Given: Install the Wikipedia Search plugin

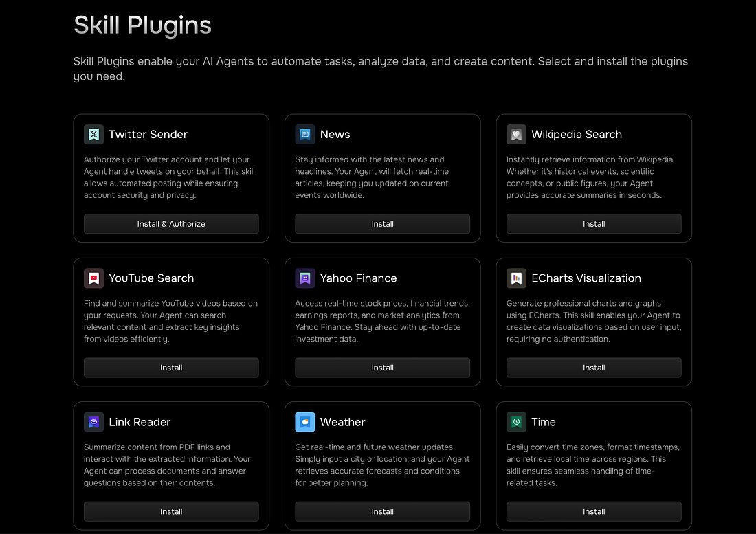Looking at the screenshot, I should coord(594,224).
